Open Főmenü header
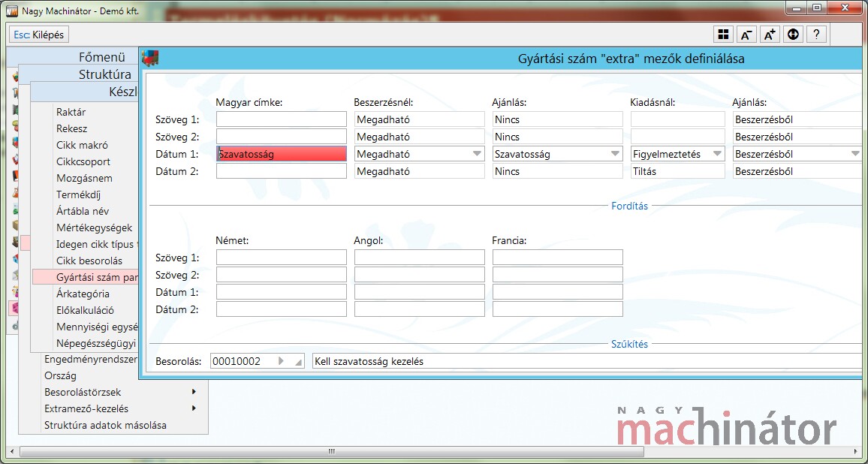The image size is (868, 464). pos(102,56)
